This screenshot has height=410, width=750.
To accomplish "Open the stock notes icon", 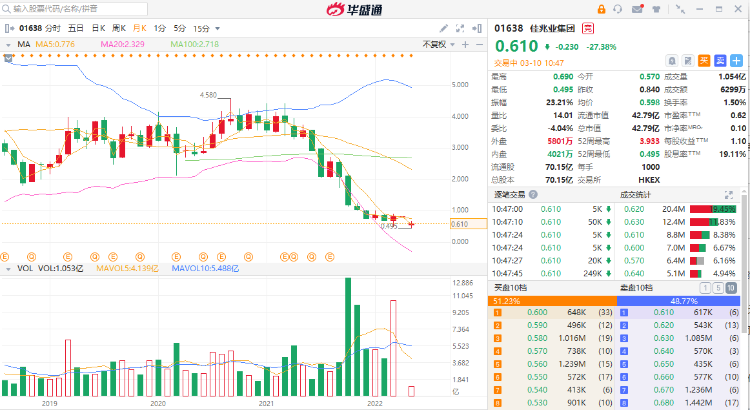I will point(688,61).
